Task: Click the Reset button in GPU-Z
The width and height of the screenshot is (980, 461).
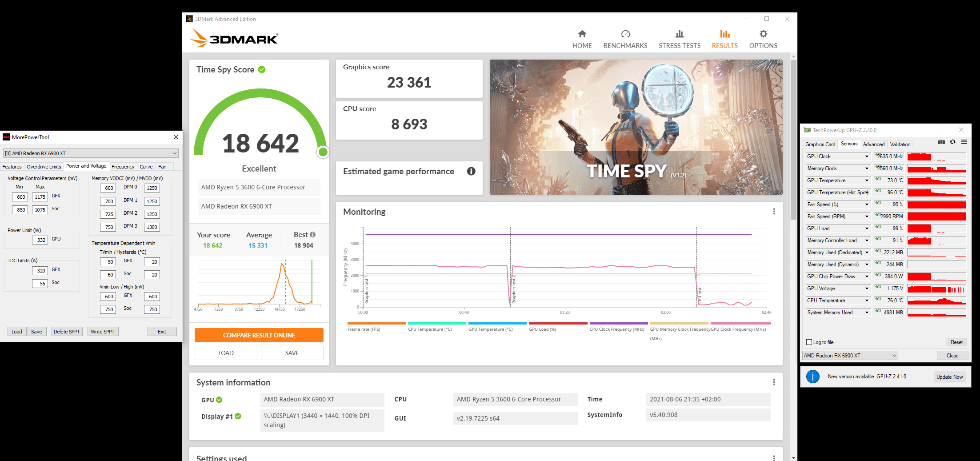Action: pyautogui.click(x=956, y=342)
